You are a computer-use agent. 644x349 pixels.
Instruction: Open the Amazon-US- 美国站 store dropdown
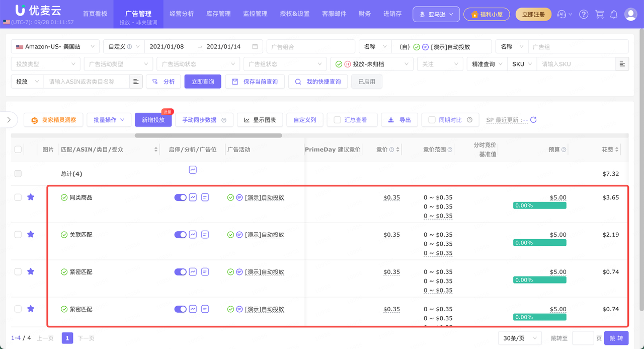click(55, 46)
